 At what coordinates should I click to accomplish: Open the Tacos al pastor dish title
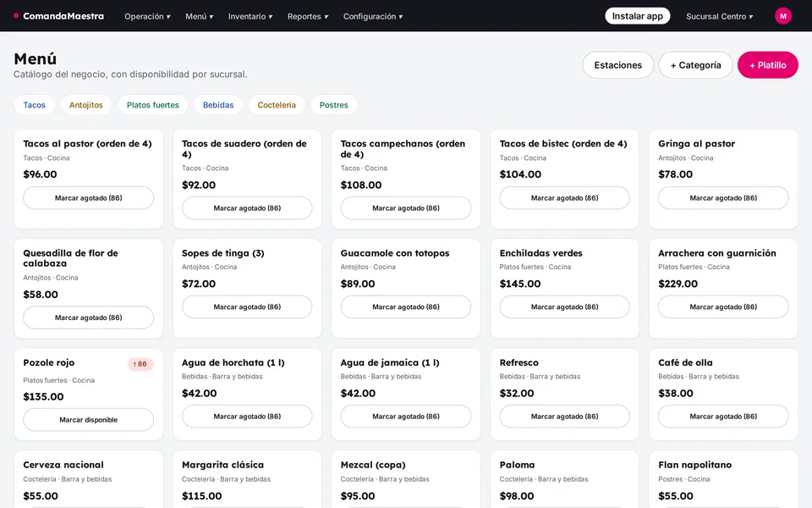87,144
